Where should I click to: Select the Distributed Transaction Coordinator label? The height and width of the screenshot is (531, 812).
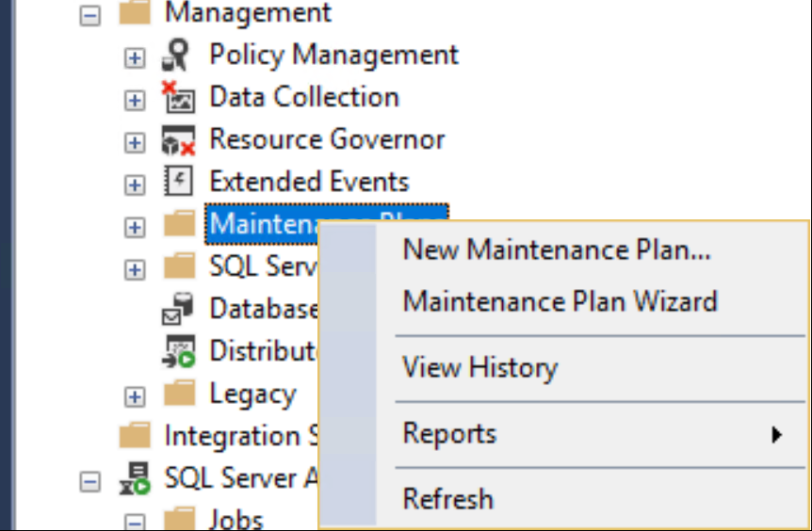point(263,351)
